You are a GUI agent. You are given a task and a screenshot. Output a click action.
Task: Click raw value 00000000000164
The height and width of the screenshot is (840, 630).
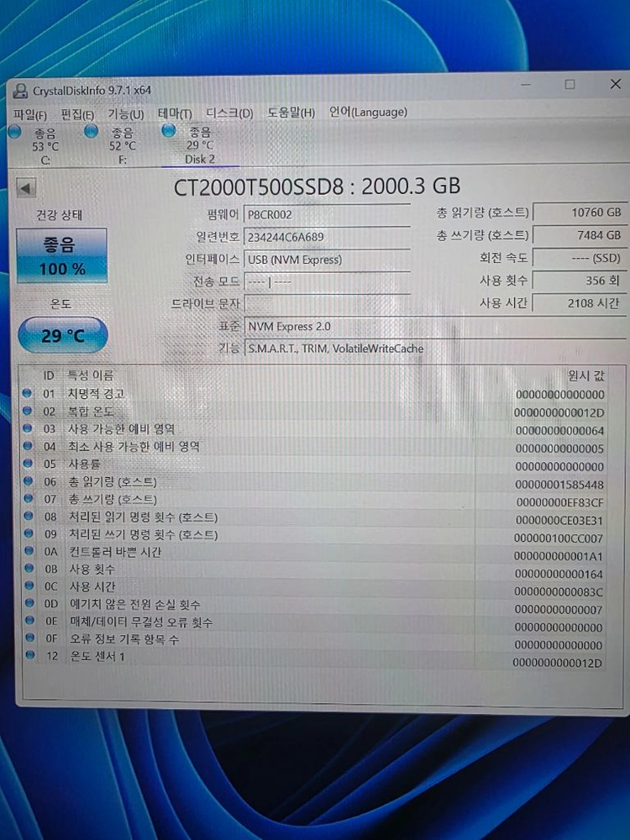tap(559, 574)
